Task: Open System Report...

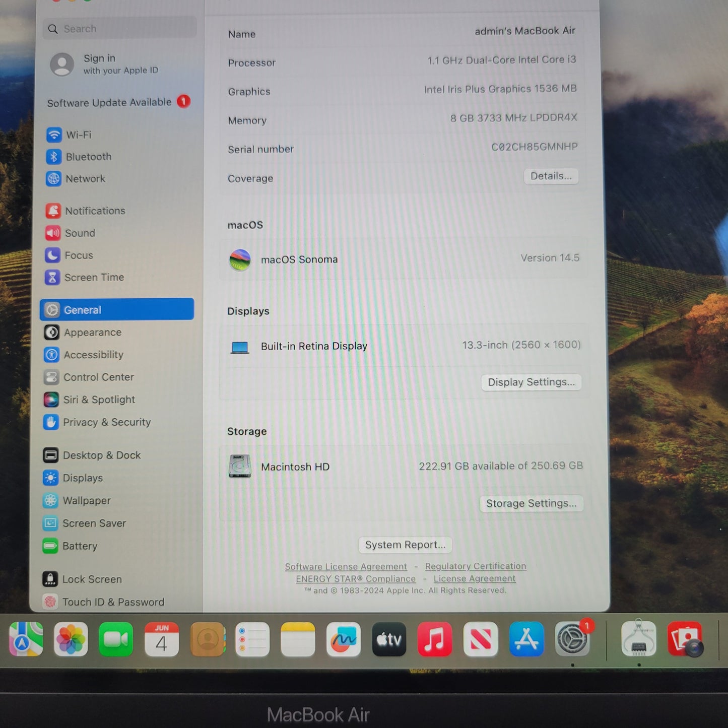Action: point(406,545)
